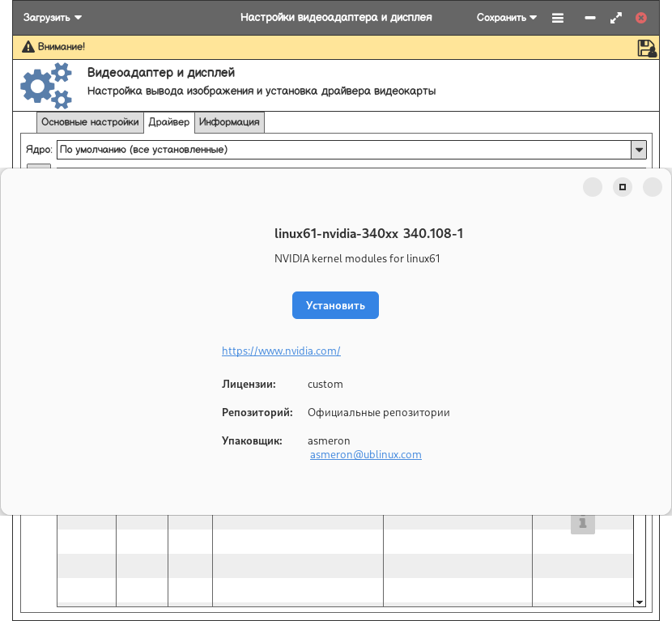The width and height of the screenshot is (672, 621).
Task: Click the packager name asmeron
Action: coord(329,440)
